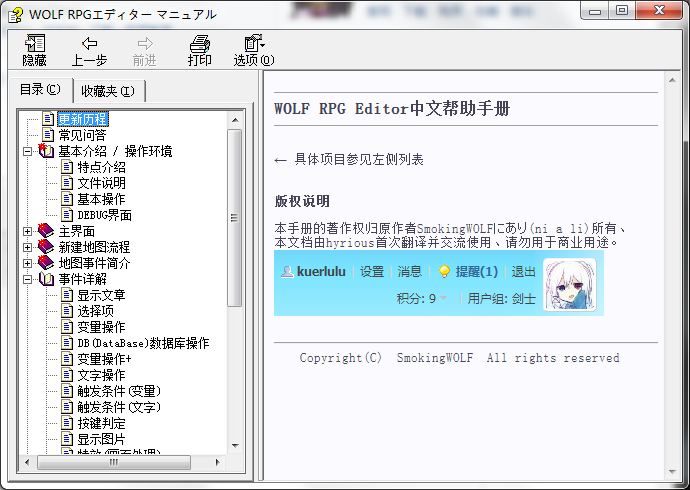This screenshot has height=490, width=690.
Task: Click the page icon beside 文字操作
Action: pyautogui.click(x=67, y=375)
